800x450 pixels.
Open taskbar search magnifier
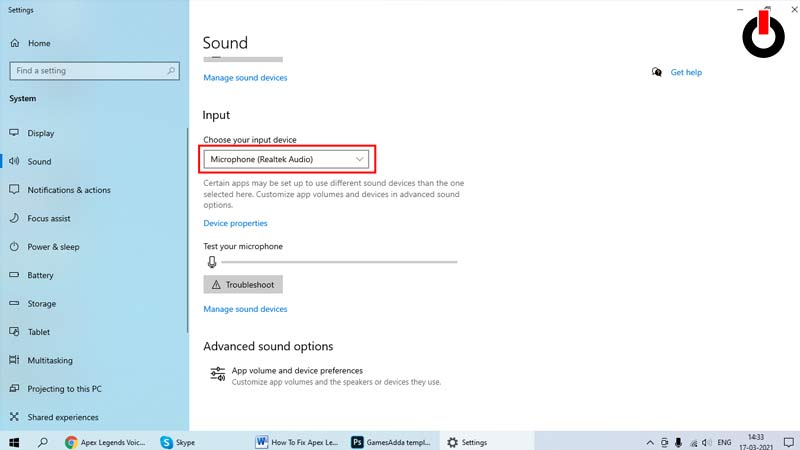click(43, 442)
